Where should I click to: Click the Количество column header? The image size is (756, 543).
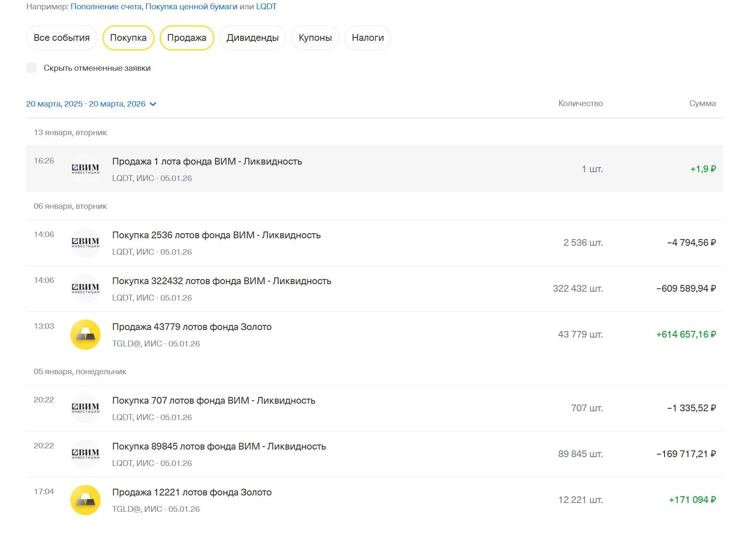pos(580,104)
